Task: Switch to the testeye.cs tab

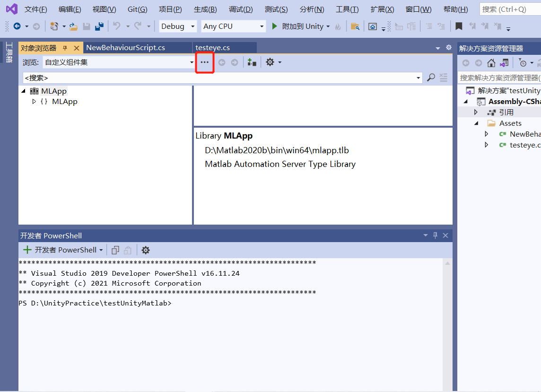Action: point(213,48)
